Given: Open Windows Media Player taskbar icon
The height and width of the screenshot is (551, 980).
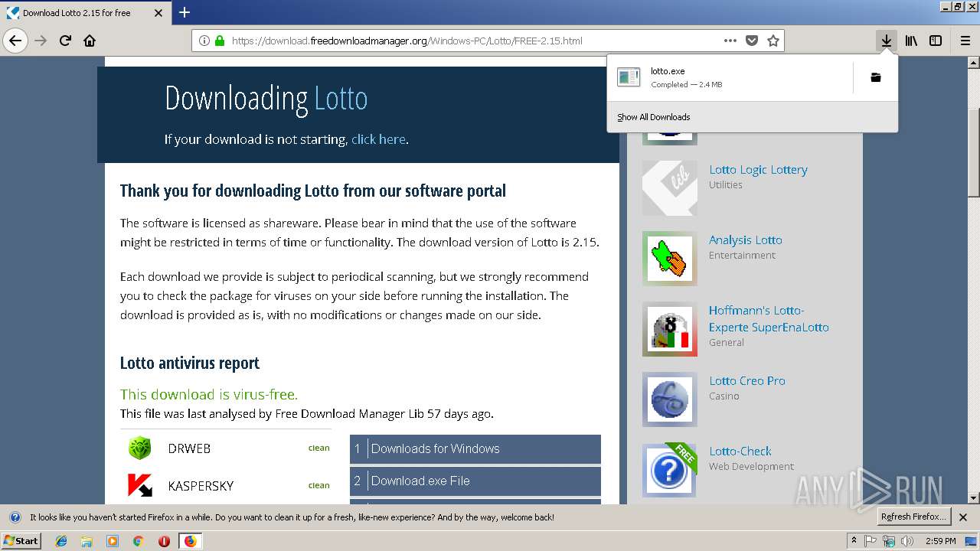Looking at the screenshot, I should [113, 541].
